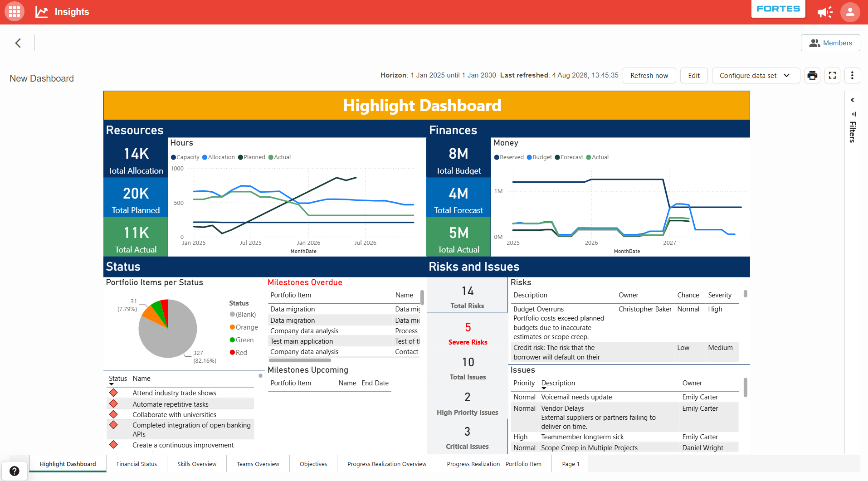Viewport: 868px width, 481px height.
Task: Toggle Forecast legend in Money chart
Action: 569,157
